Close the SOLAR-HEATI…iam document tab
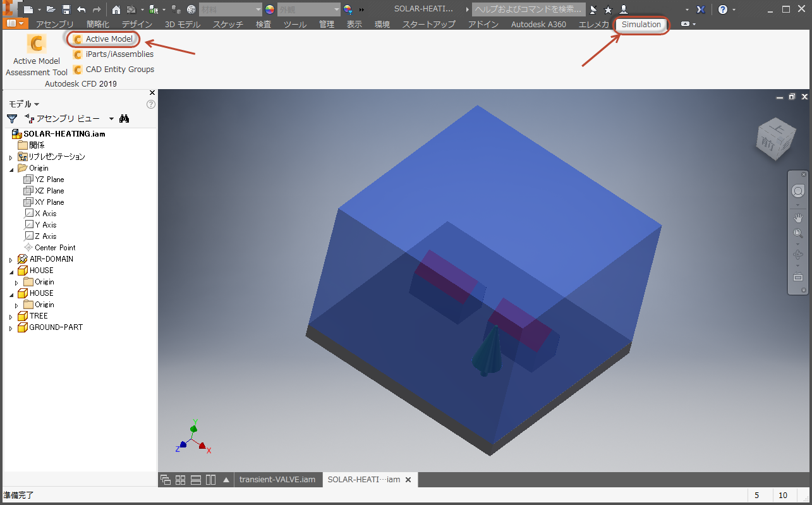 tap(408, 480)
